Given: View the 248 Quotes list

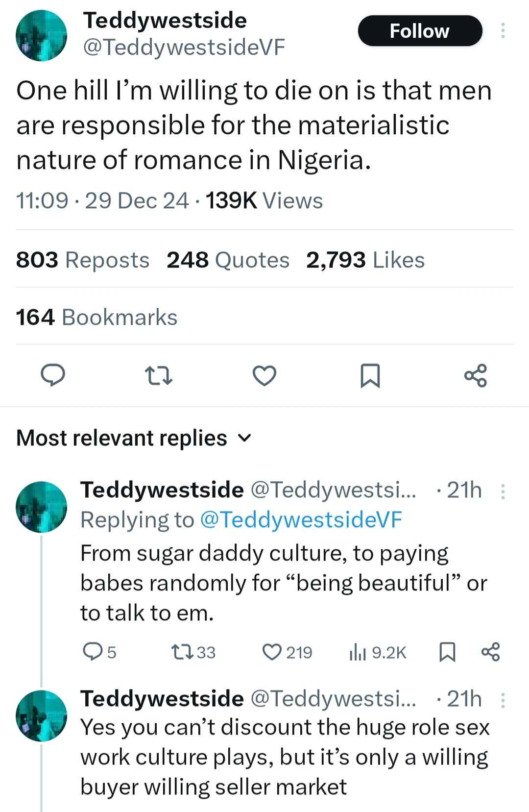Looking at the screenshot, I should click(228, 260).
